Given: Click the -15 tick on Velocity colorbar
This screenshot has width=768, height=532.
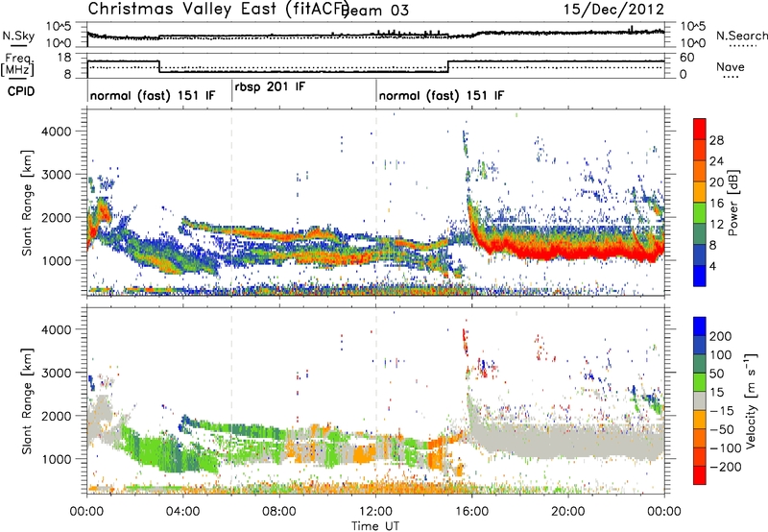Looking at the screenshot, I should tap(721, 410).
